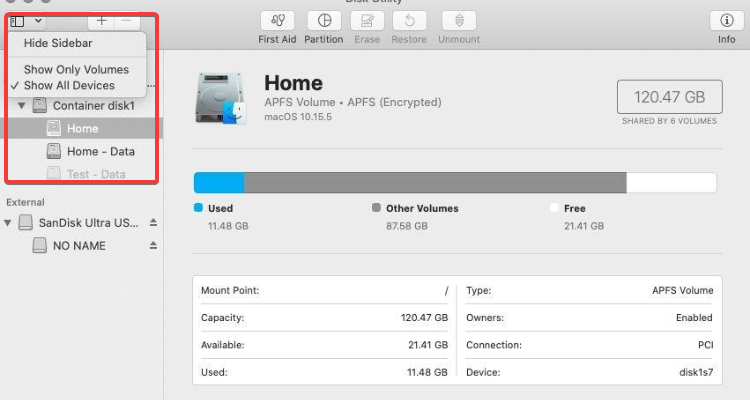Click the 87.58 GB other volumes value
Image resolution: width=750 pixels, height=400 pixels.
tap(407, 226)
